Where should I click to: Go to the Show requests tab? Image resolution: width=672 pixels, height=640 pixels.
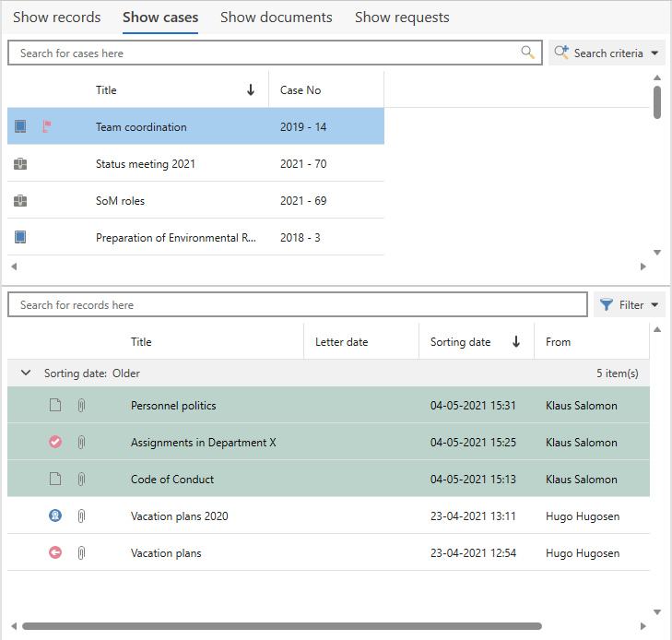click(402, 18)
